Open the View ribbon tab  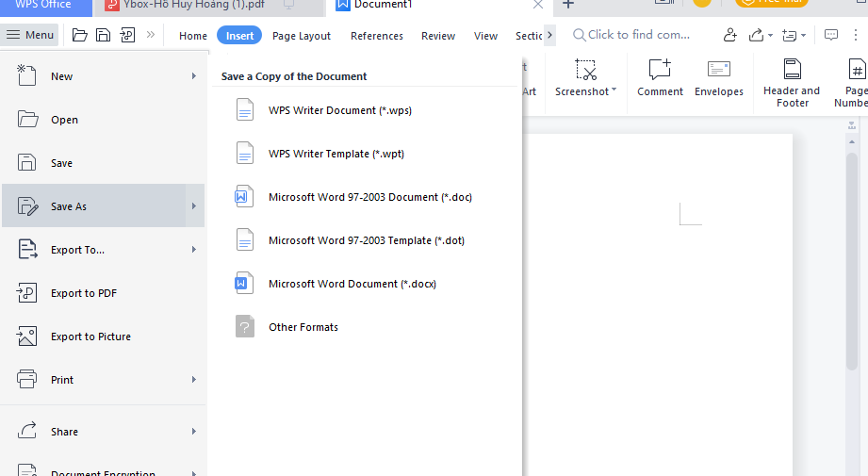[485, 36]
